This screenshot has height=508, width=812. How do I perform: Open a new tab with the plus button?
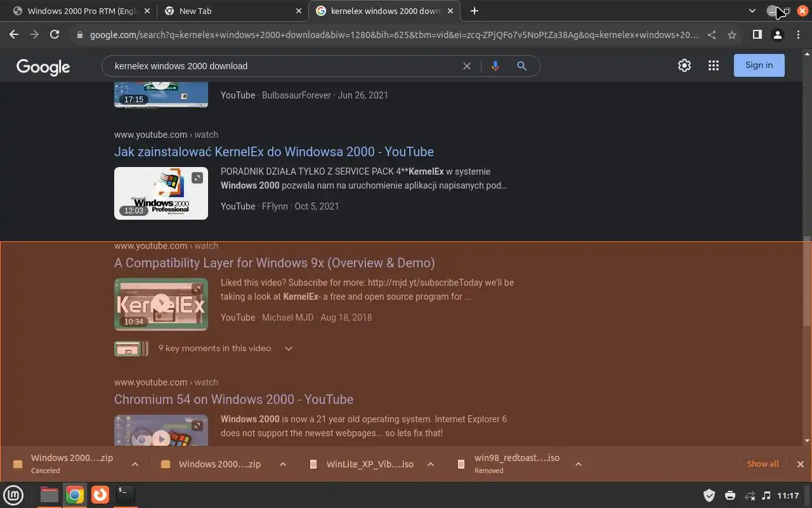(475, 11)
